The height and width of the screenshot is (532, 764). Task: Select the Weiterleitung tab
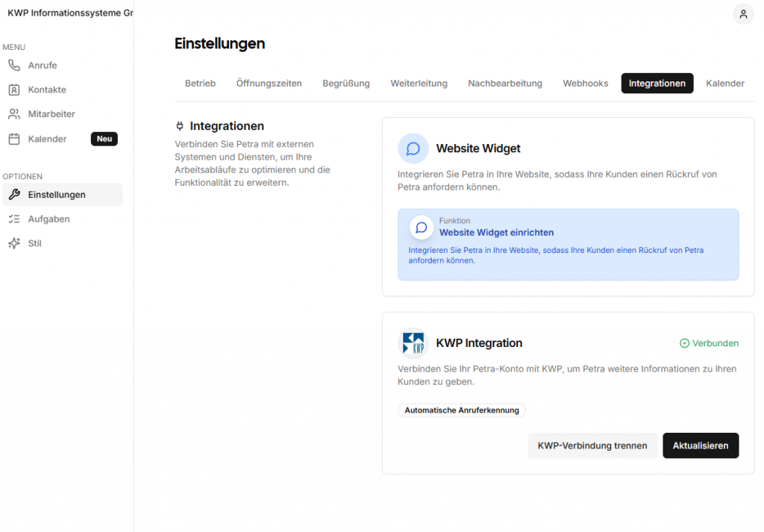(419, 84)
